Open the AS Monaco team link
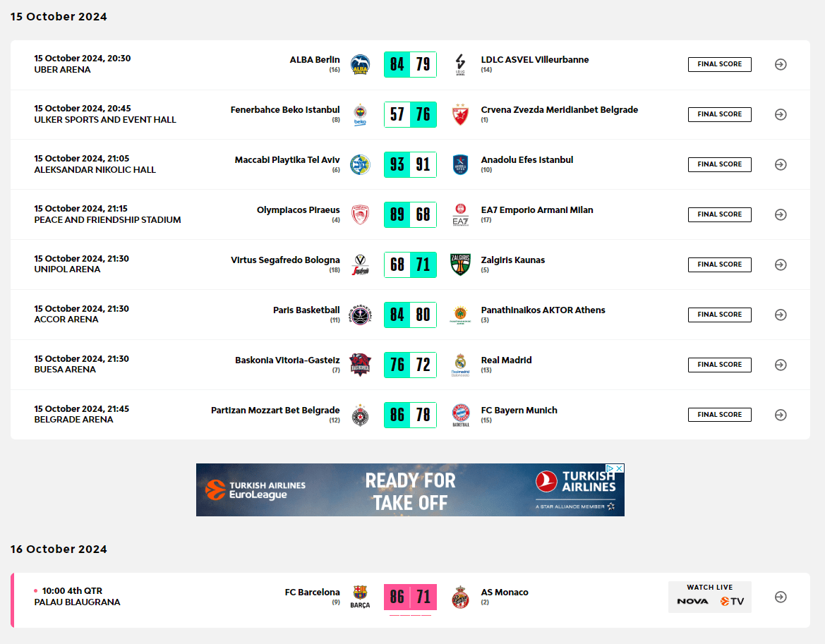Image resolution: width=825 pixels, height=644 pixels. (x=505, y=593)
